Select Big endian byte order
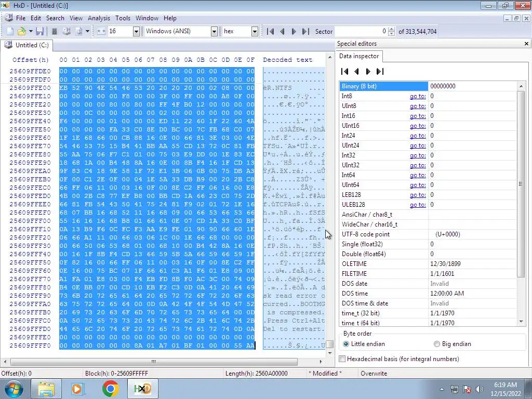Viewport: 532px width, 399px height. (x=453, y=344)
